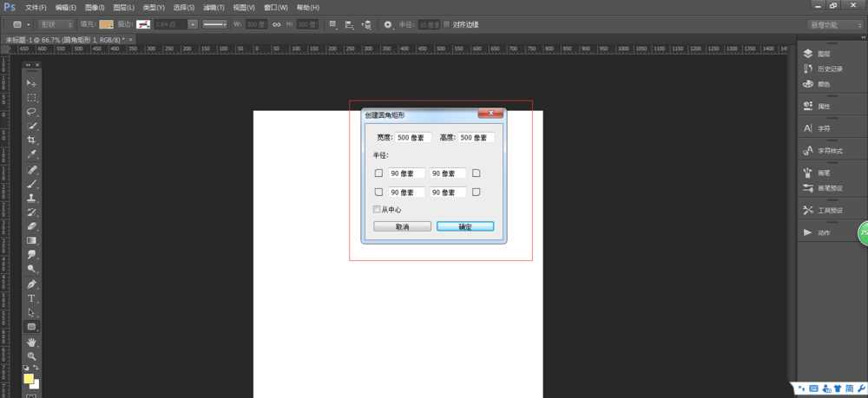
Task: Click the top-left corner radius icon
Action: [378, 173]
